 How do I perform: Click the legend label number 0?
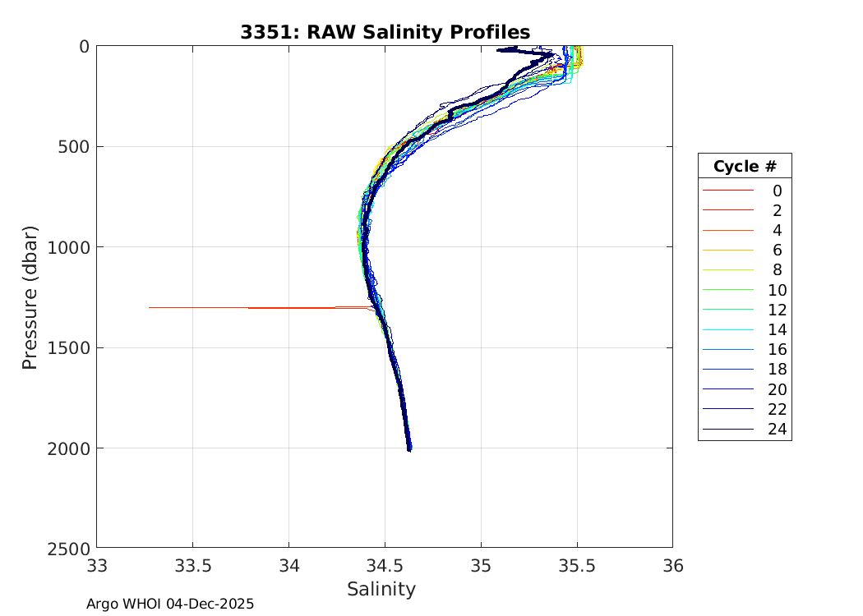click(777, 191)
